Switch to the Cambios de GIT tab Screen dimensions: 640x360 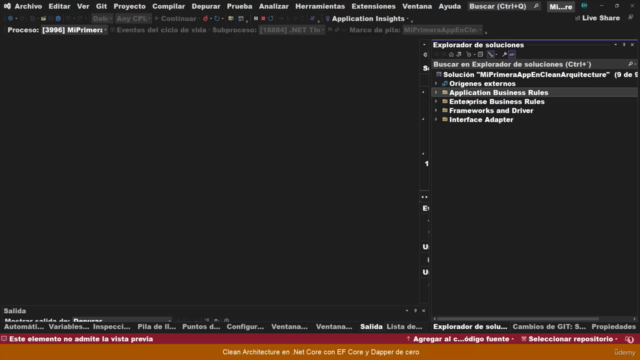click(x=549, y=327)
